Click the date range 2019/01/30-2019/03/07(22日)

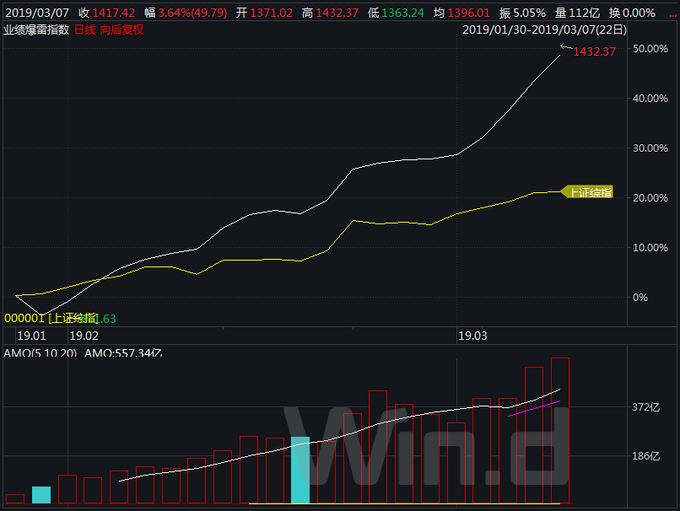point(544,29)
